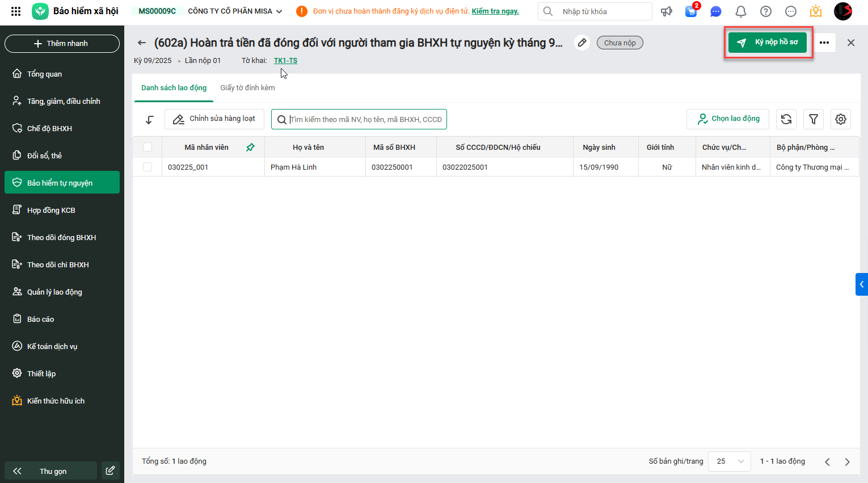
Task: Open the apps grid launcher icon
Action: tap(16, 11)
